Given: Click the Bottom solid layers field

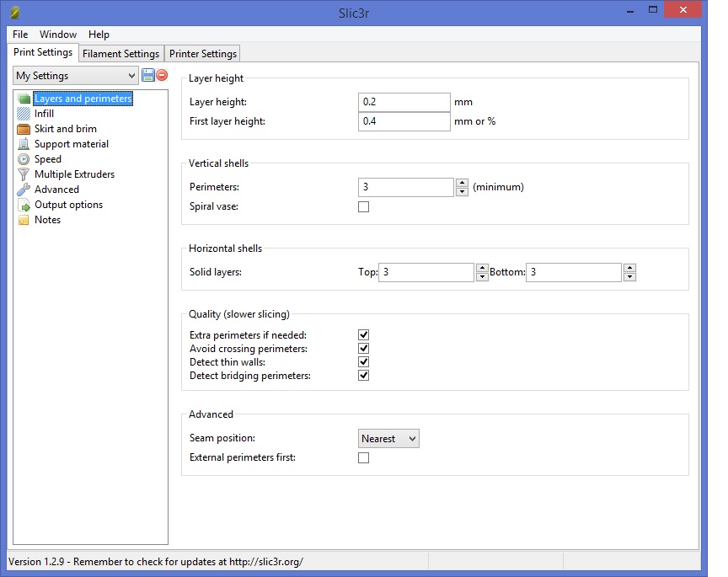Looking at the screenshot, I should (574, 272).
